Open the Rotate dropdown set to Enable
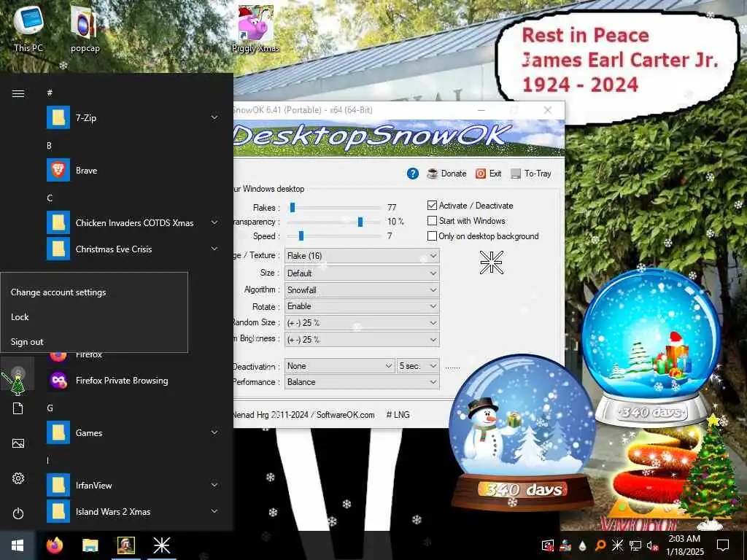Image resolution: width=747 pixels, height=560 pixels. [362, 306]
